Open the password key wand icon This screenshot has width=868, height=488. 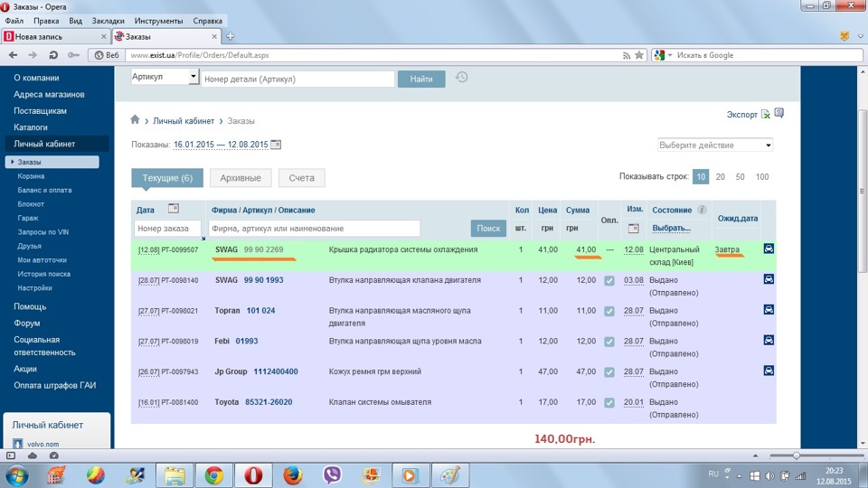tap(73, 55)
